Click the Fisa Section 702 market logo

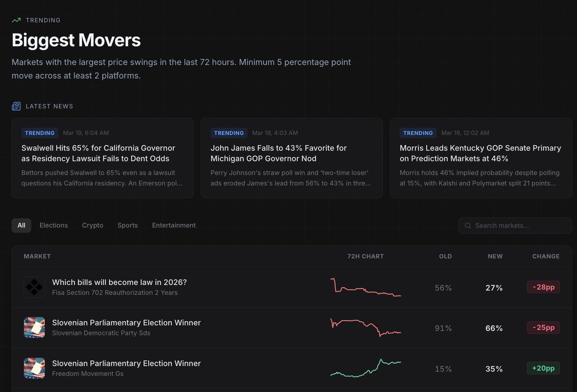(34, 287)
